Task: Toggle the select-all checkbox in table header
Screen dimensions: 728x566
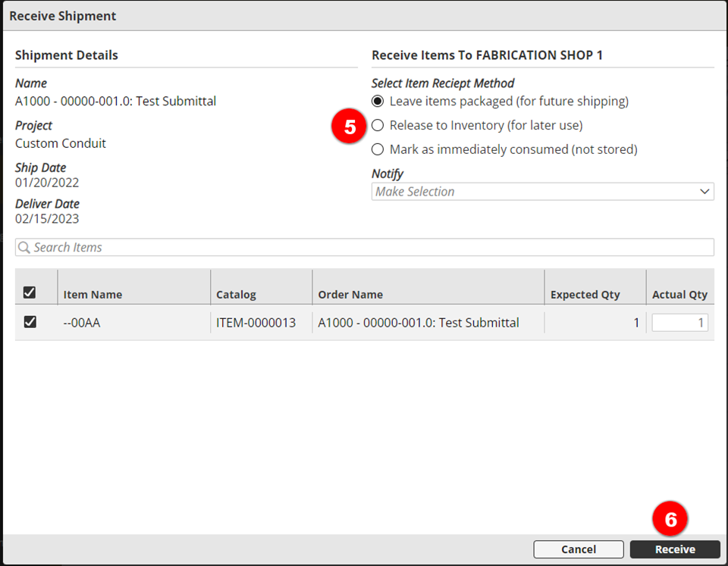Action: pos(30,292)
